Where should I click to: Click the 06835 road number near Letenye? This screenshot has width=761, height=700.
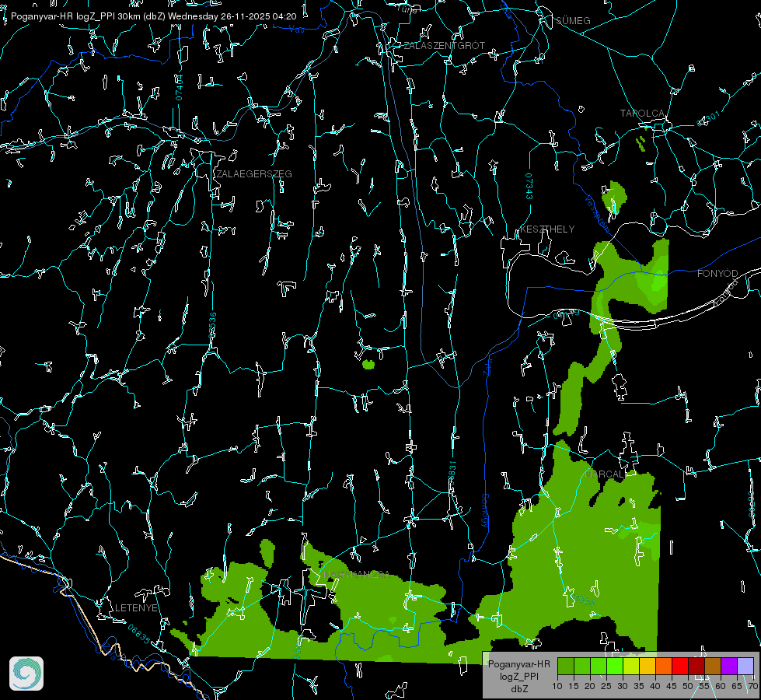point(139,635)
